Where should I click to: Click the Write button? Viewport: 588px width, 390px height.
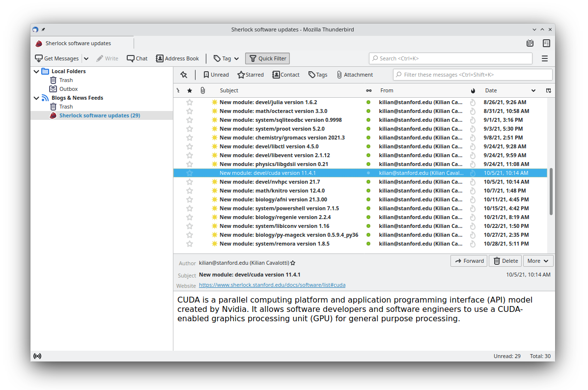point(107,58)
